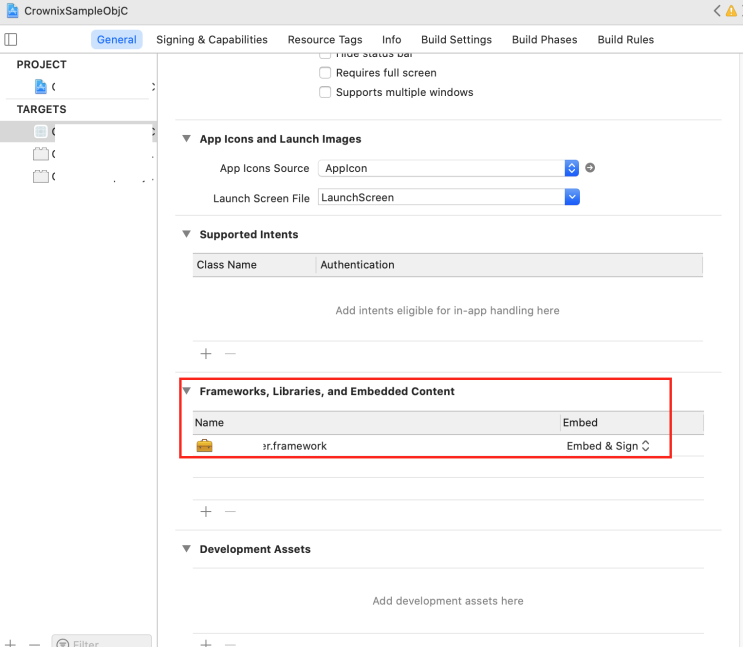Click the Class Name column header
This screenshot has width=743, height=647.
(254, 264)
